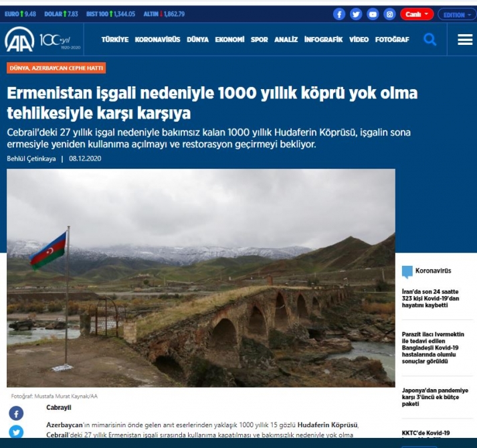Open the Instagram icon in top bar
Image resolution: width=477 pixels, height=448 pixels.
(389, 14)
